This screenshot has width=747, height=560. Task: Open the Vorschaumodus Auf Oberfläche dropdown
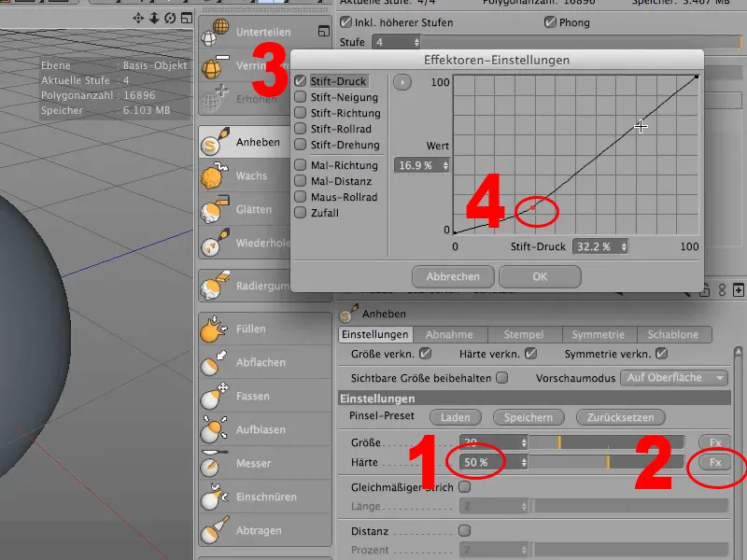pos(674,378)
